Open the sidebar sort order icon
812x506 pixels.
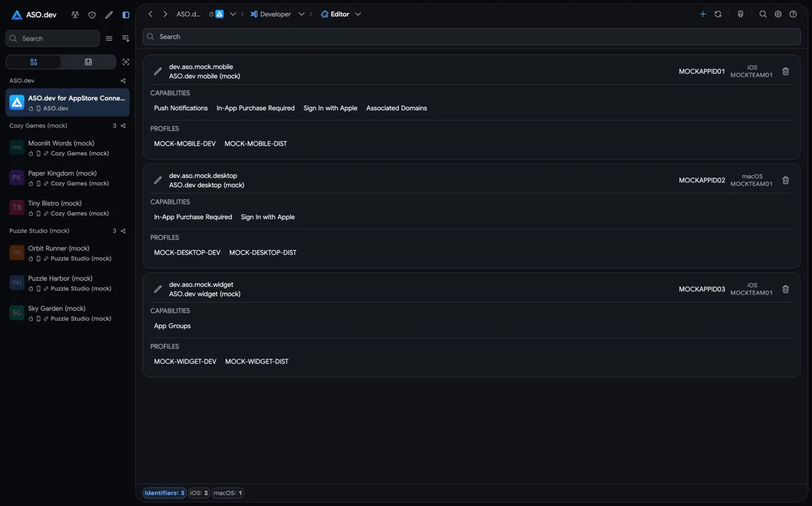click(x=125, y=38)
